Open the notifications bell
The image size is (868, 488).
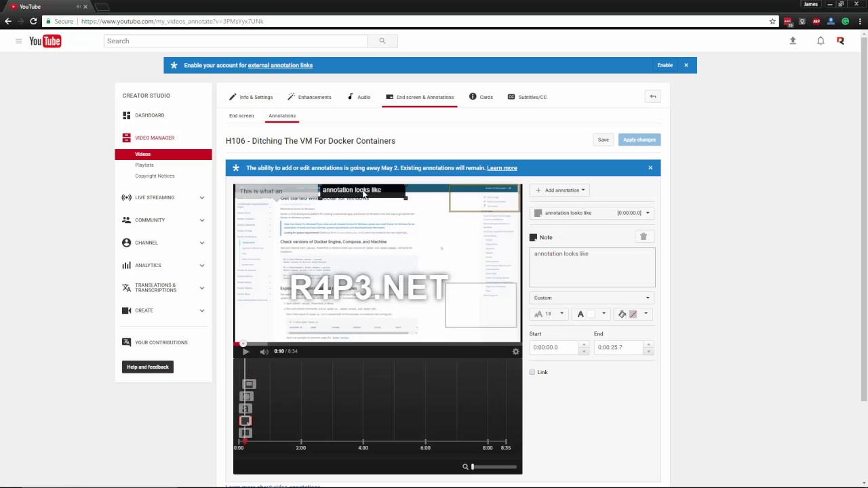coord(821,41)
